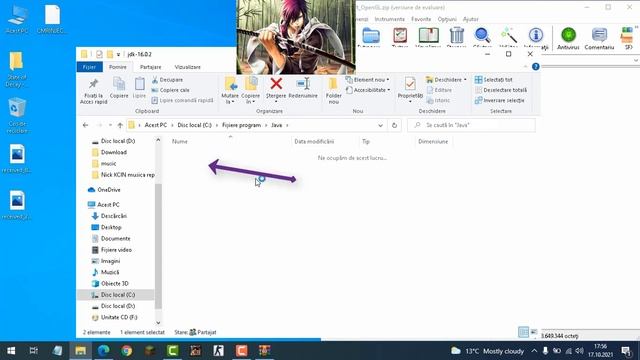Launch Microsoft Edge from taskbar

coord(104,351)
